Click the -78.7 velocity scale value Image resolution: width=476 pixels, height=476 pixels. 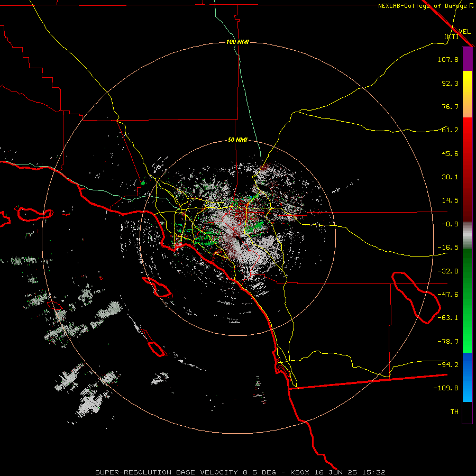[x=448, y=342]
